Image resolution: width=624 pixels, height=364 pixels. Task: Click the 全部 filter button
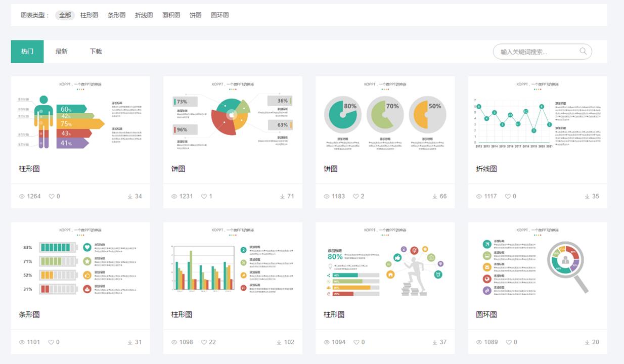pyautogui.click(x=64, y=15)
